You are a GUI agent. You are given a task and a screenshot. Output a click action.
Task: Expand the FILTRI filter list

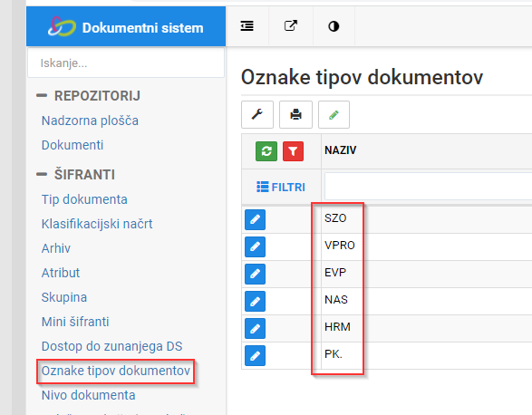point(281,187)
